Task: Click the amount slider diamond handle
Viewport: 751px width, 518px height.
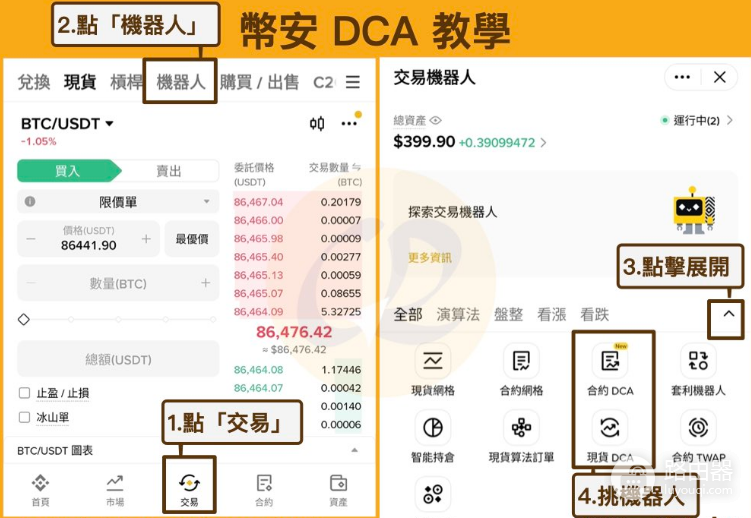Action: click(x=23, y=319)
